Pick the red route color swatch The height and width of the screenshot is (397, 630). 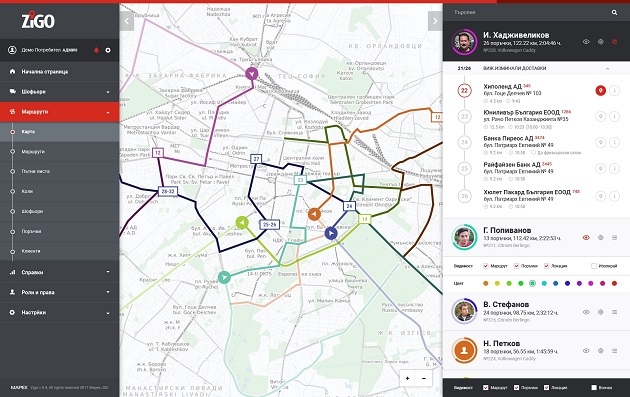click(x=614, y=283)
